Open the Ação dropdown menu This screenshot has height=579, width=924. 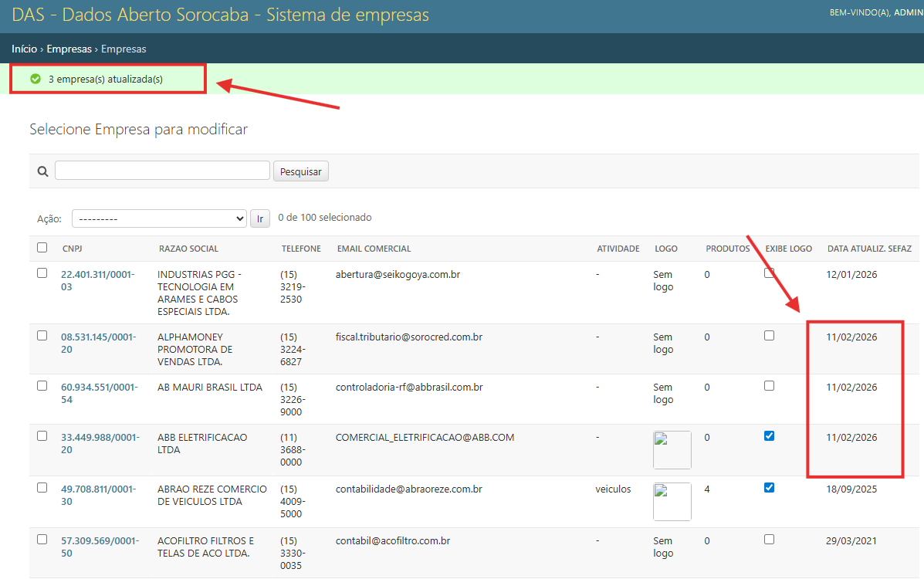point(159,218)
